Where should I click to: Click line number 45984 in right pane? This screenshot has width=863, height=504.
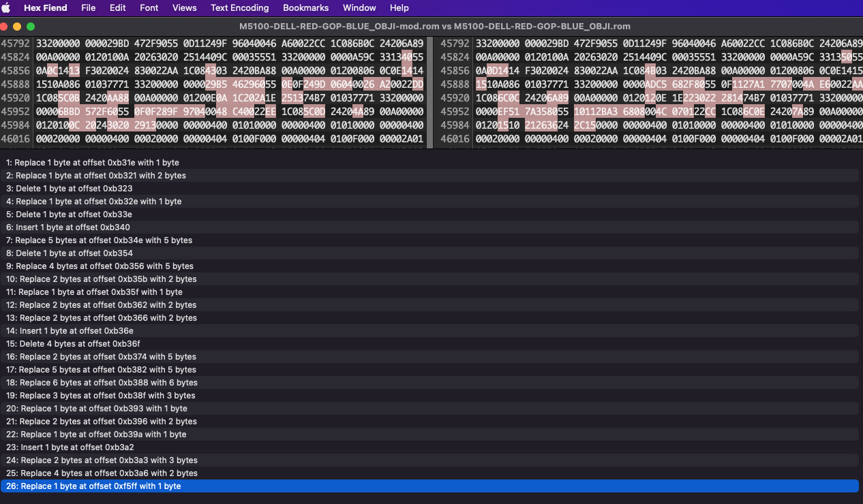coord(455,125)
